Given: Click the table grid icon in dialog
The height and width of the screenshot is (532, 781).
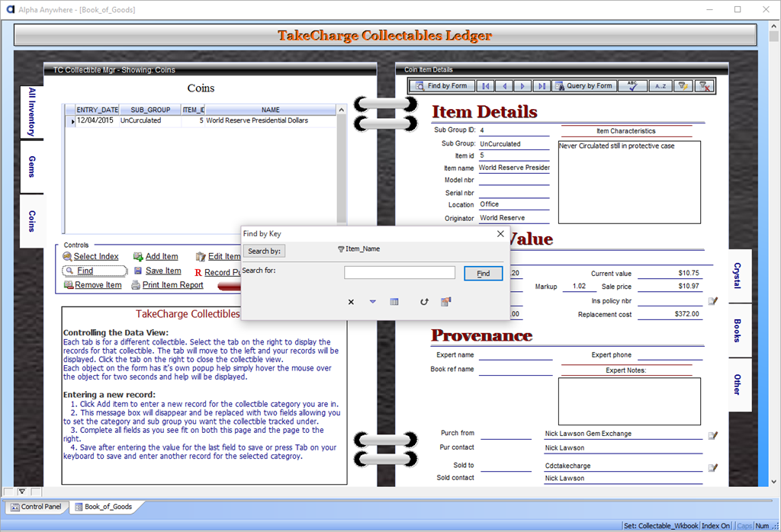Looking at the screenshot, I should tap(394, 302).
